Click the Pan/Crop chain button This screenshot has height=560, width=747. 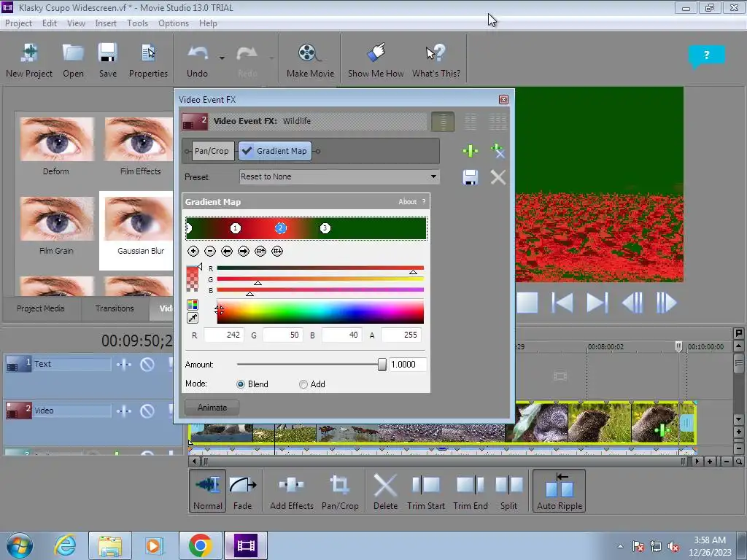click(212, 151)
